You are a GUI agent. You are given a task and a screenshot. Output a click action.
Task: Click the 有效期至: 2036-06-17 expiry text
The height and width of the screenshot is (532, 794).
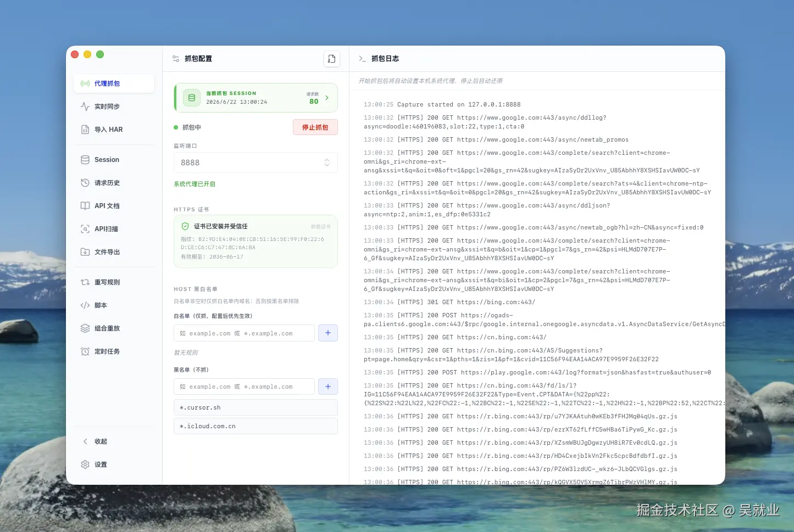click(x=212, y=257)
